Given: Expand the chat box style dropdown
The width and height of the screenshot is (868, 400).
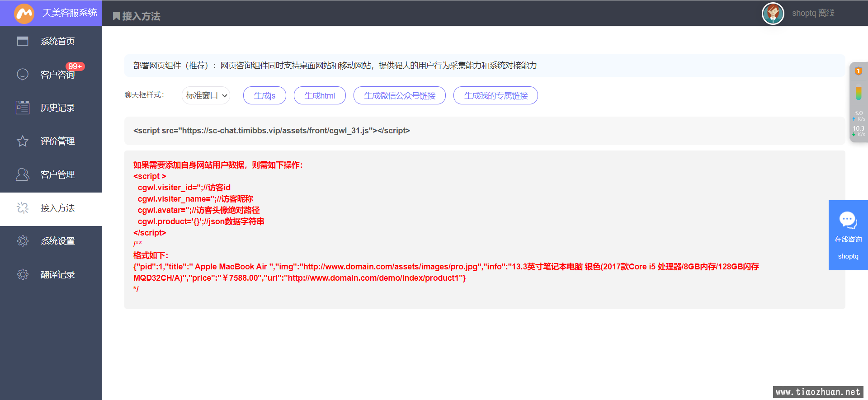Looking at the screenshot, I should point(206,95).
